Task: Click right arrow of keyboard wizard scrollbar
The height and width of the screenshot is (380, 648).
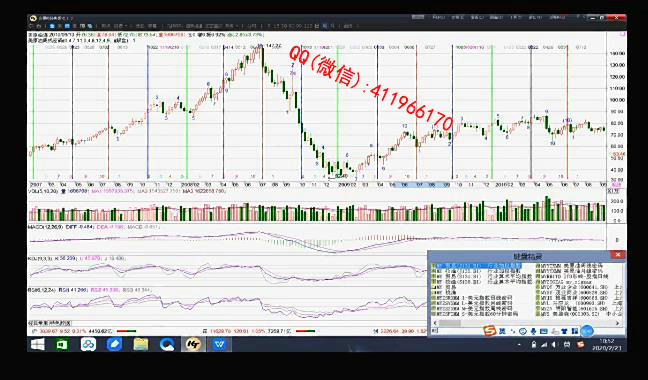Action: click(618, 323)
